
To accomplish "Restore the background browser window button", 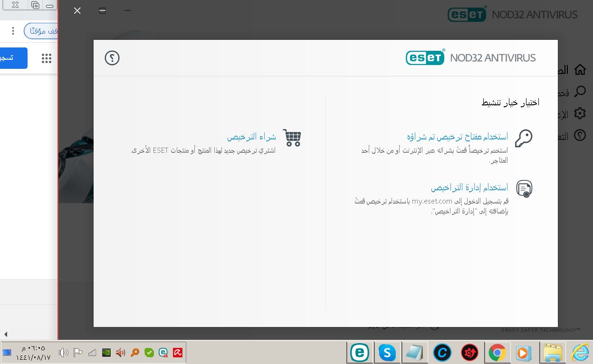I will 35,5.
